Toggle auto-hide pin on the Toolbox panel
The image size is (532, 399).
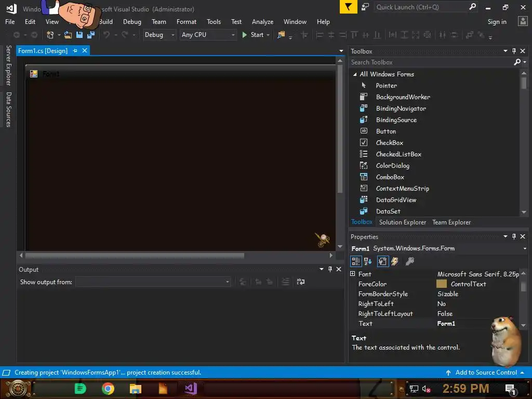514,51
